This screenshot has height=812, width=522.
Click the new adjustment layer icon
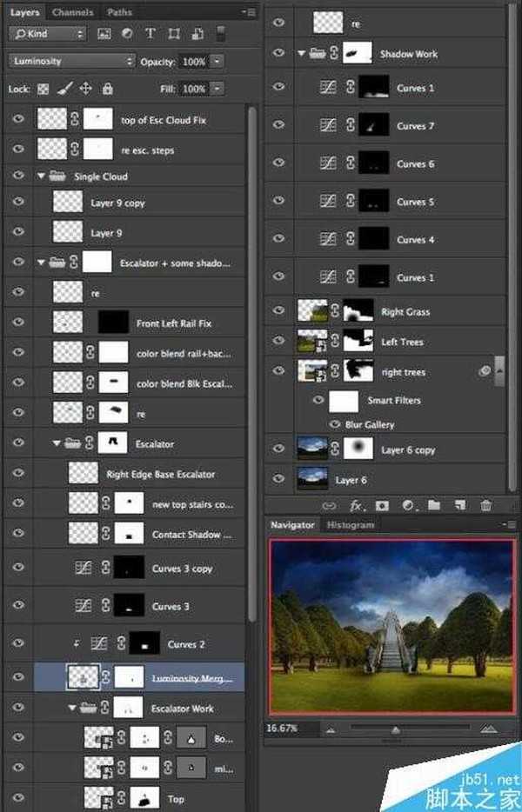click(408, 505)
